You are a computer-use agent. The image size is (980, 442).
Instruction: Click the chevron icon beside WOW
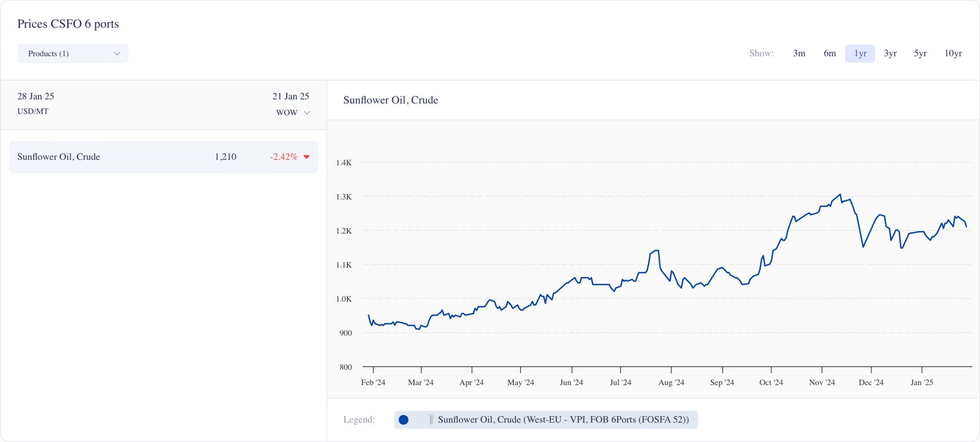[307, 113]
